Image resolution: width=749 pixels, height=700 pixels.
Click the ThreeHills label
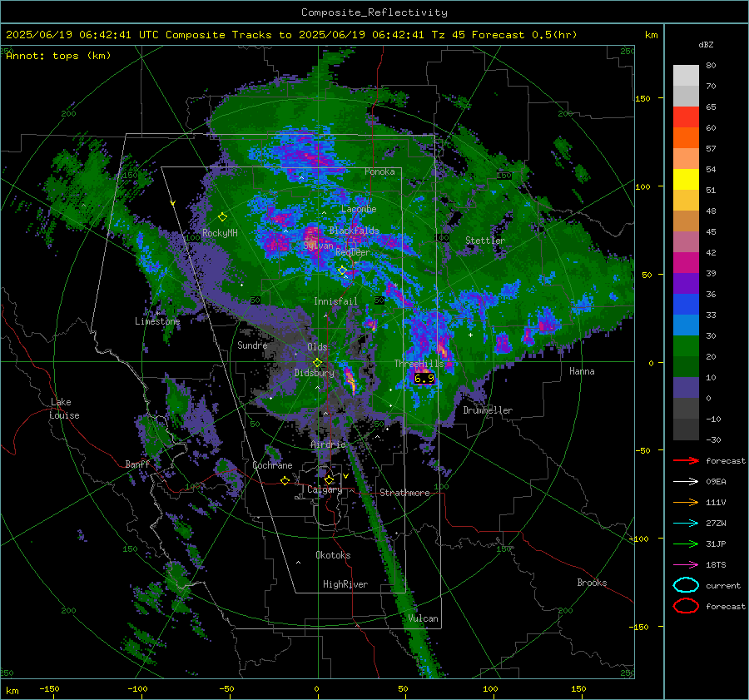419,364
